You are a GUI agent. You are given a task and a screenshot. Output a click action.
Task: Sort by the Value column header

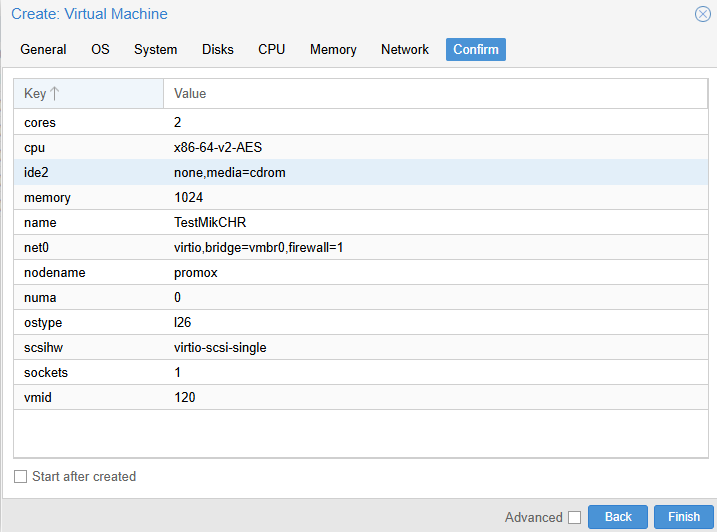[x=435, y=93]
